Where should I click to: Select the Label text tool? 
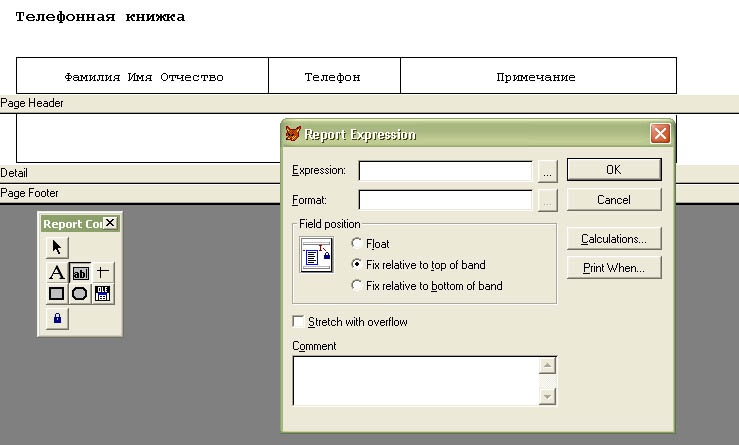coord(57,272)
